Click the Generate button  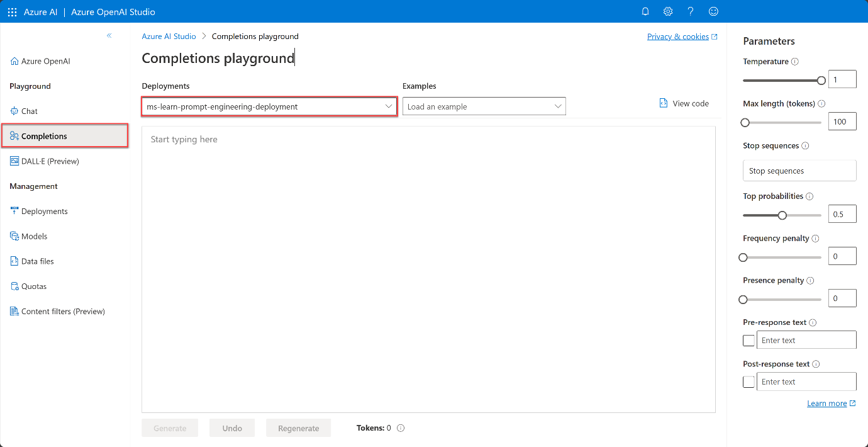(170, 428)
